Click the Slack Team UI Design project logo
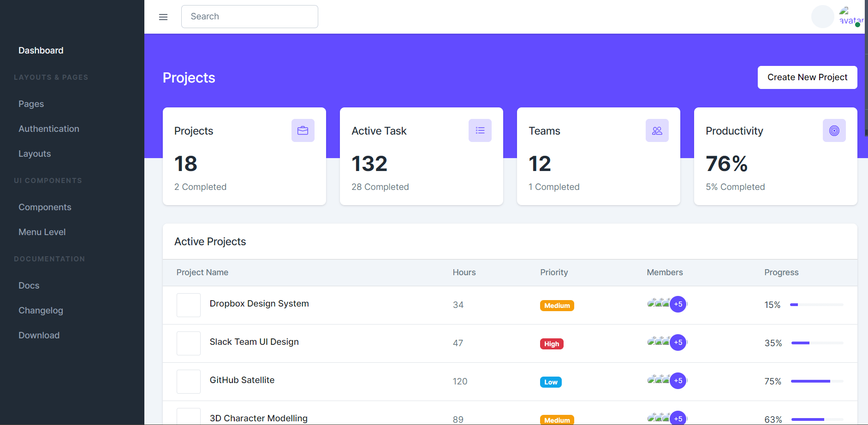The width and height of the screenshot is (868, 425). [x=189, y=343]
